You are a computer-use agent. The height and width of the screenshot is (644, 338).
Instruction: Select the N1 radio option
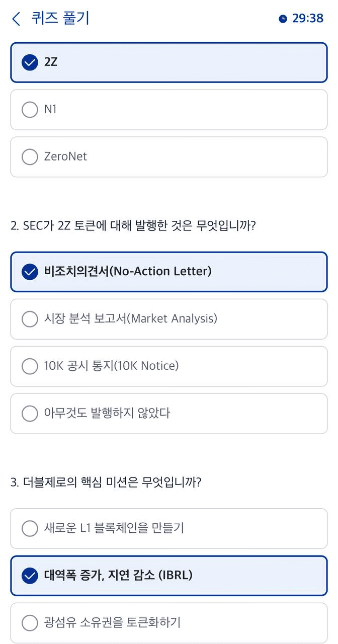click(30, 109)
